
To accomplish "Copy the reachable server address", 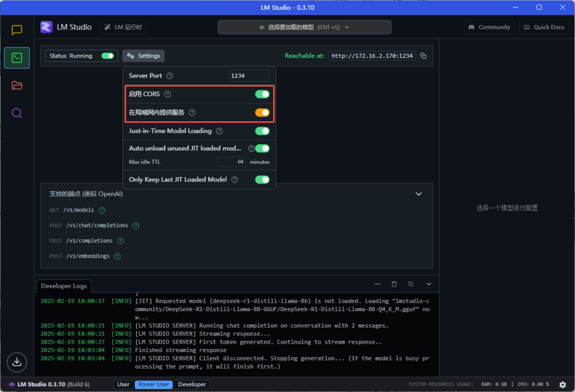I will coord(423,56).
